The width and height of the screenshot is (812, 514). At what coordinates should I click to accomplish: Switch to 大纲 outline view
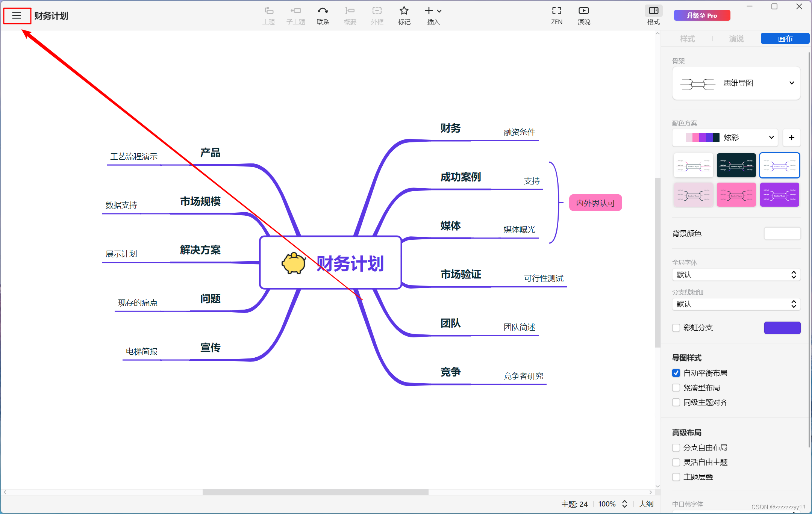[x=646, y=504]
